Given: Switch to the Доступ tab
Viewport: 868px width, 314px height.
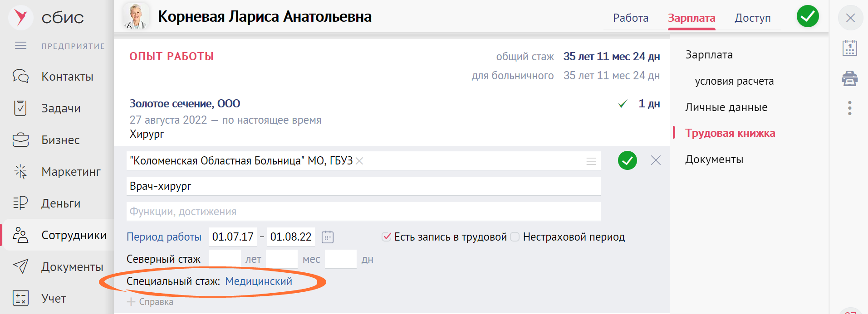Looking at the screenshot, I should pos(752,18).
